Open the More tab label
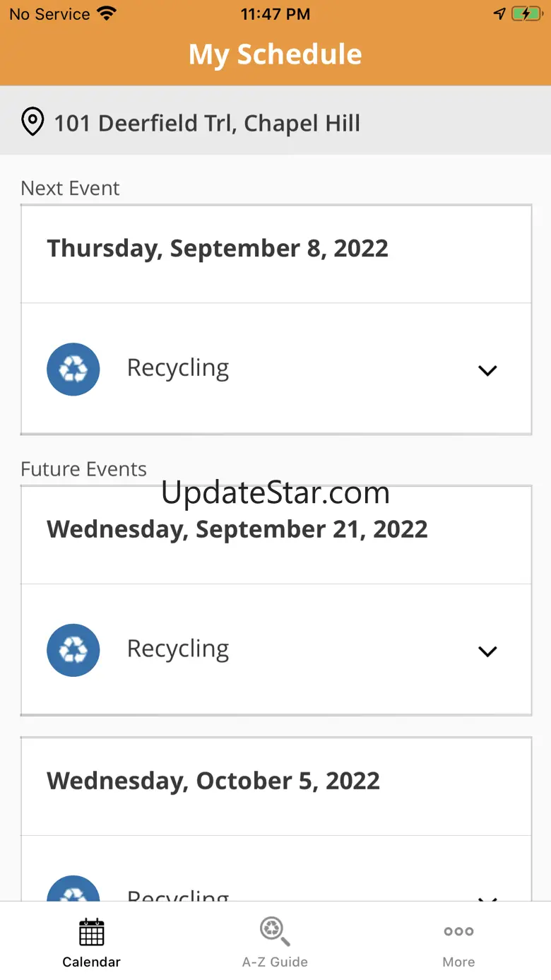The image size is (551, 980). click(x=458, y=962)
